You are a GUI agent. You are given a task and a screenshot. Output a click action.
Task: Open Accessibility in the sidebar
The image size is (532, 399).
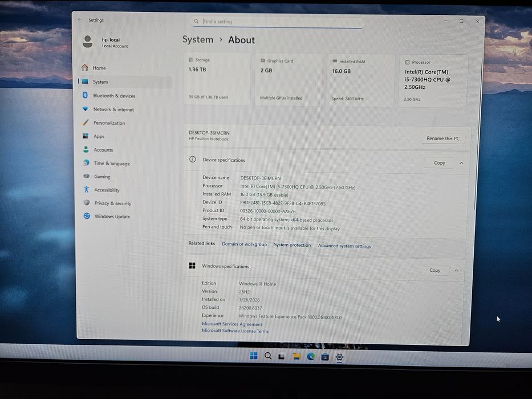pyautogui.click(x=125, y=190)
